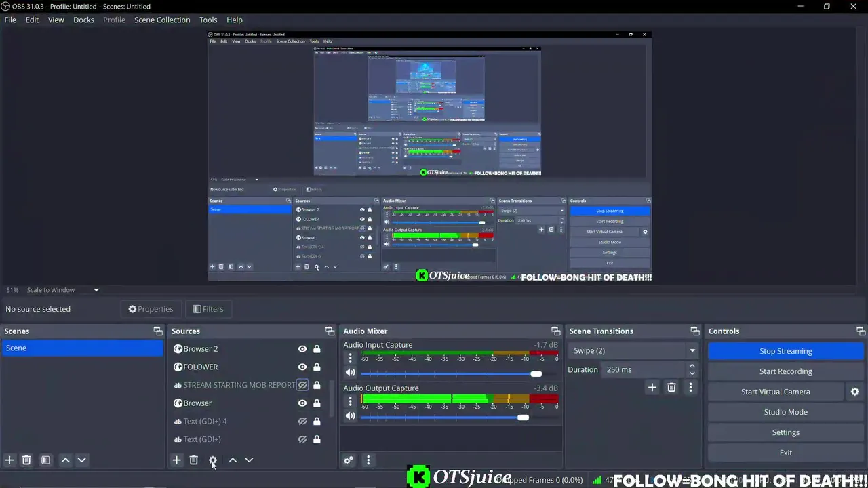
Task: Move source up arrow in Sources dock
Action: pos(233,460)
